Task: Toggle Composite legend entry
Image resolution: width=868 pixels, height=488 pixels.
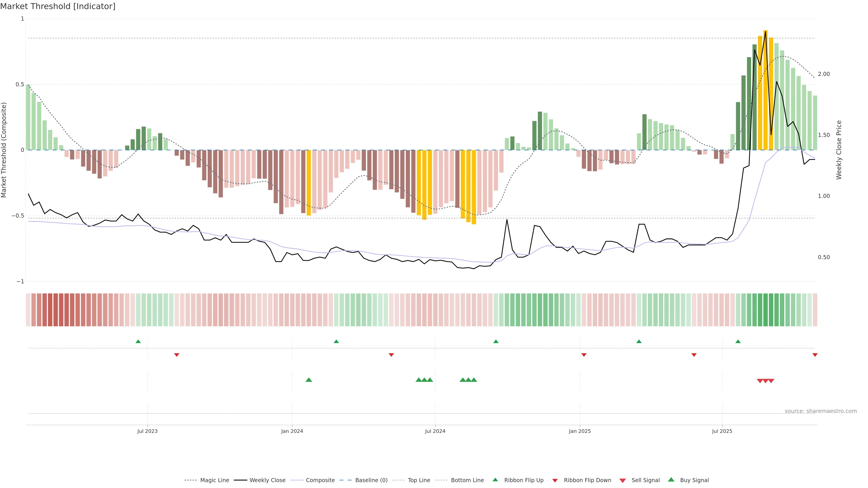Action: click(x=320, y=480)
